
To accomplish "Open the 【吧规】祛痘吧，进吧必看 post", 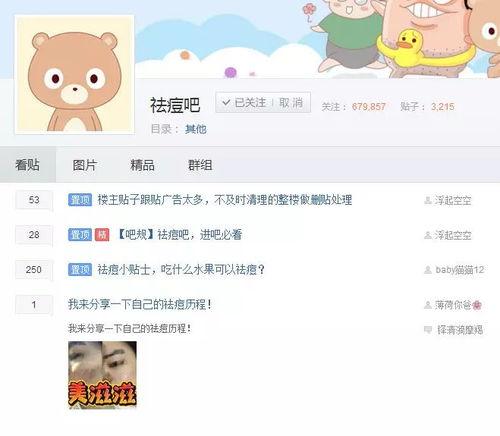I will click(x=179, y=235).
